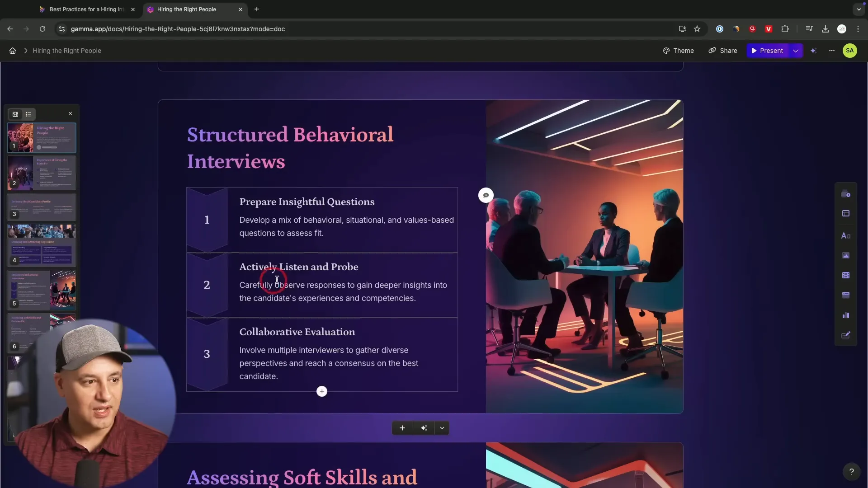The height and width of the screenshot is (488, 868).
Task: Close the card thumbnail sidebar panel
Action: click(70, 114)
